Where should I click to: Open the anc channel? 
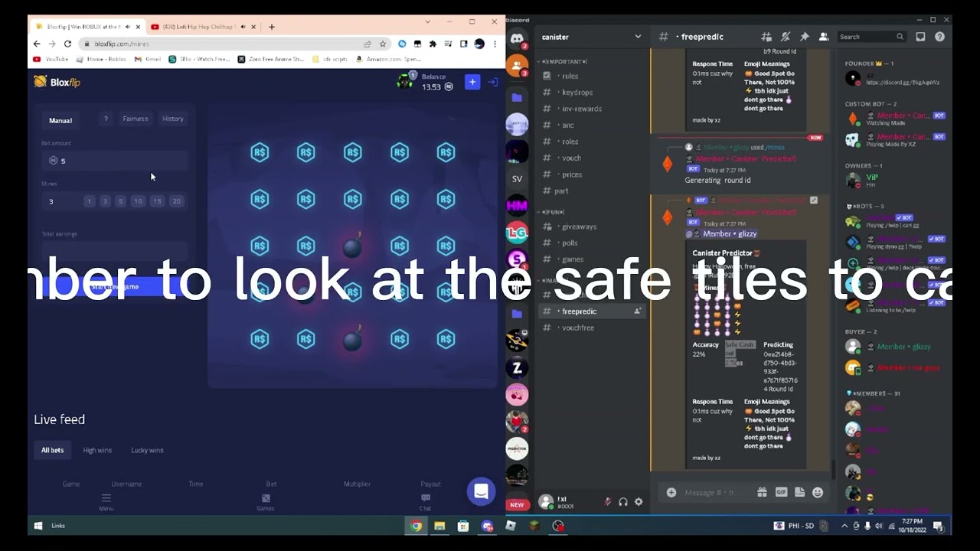[x=567, y=125]
